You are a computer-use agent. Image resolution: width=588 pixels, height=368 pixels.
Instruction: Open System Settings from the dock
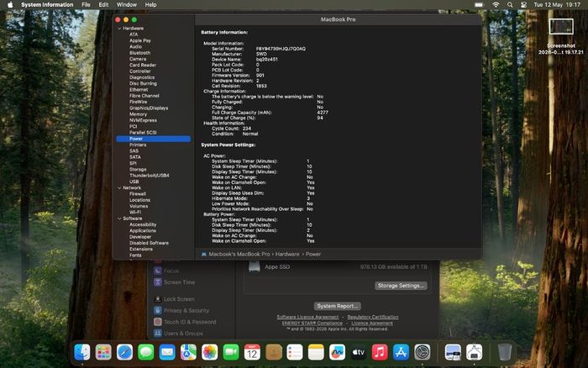click(x=423, y=353)
